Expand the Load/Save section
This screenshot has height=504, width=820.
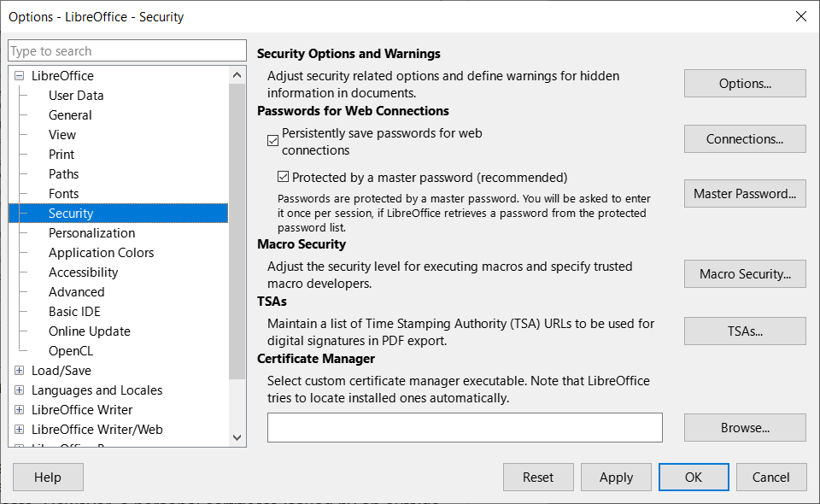(18, 370)
